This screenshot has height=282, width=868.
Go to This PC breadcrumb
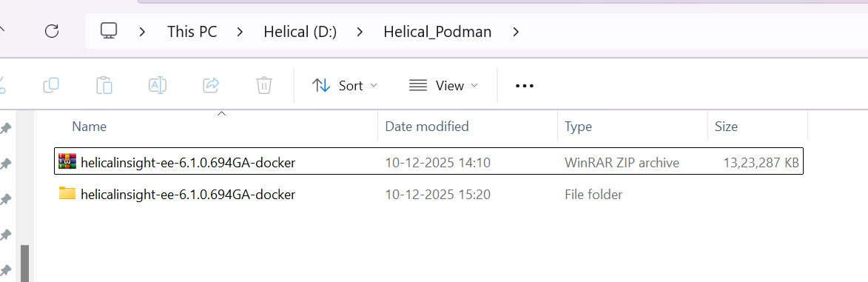[192, 32]
